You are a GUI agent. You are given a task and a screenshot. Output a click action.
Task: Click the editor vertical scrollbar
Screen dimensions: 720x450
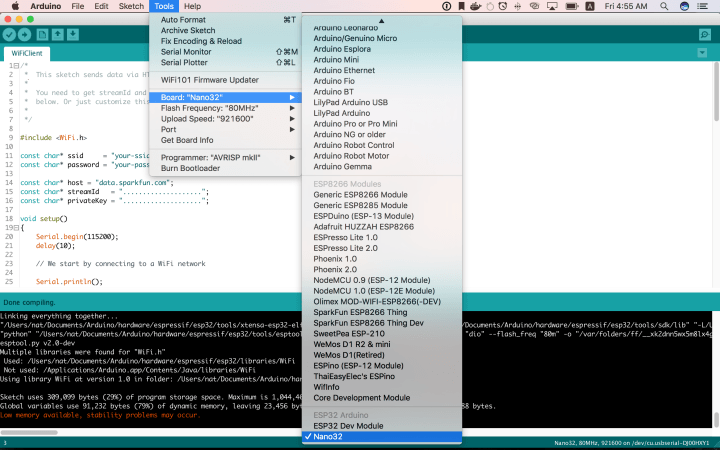coord(716,92)
